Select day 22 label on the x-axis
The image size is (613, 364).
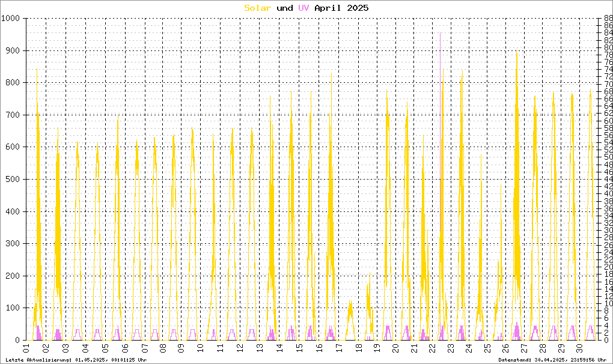[x=434, y=348]
